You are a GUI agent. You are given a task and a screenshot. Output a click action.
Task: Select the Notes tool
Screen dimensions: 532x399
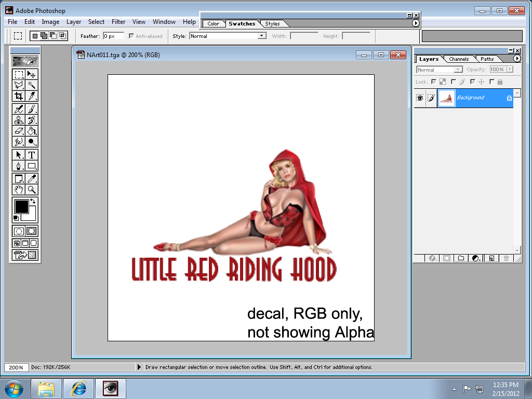click(x=19, y=179)
